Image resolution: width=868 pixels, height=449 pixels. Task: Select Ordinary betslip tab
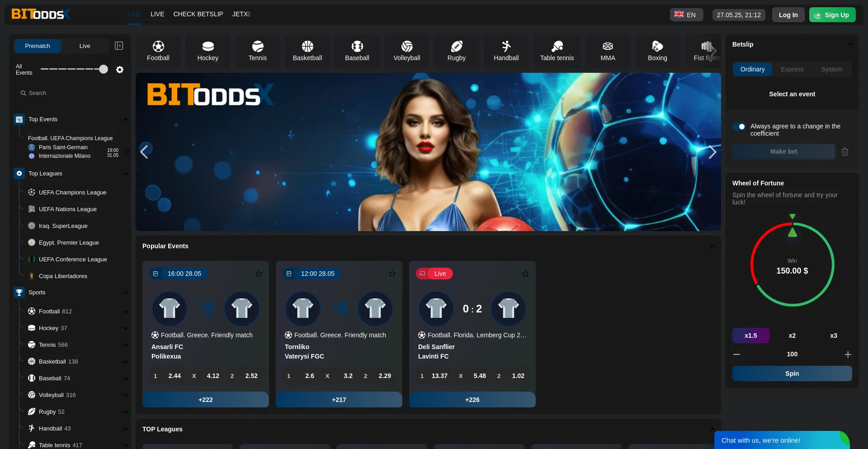click(752, 69)
